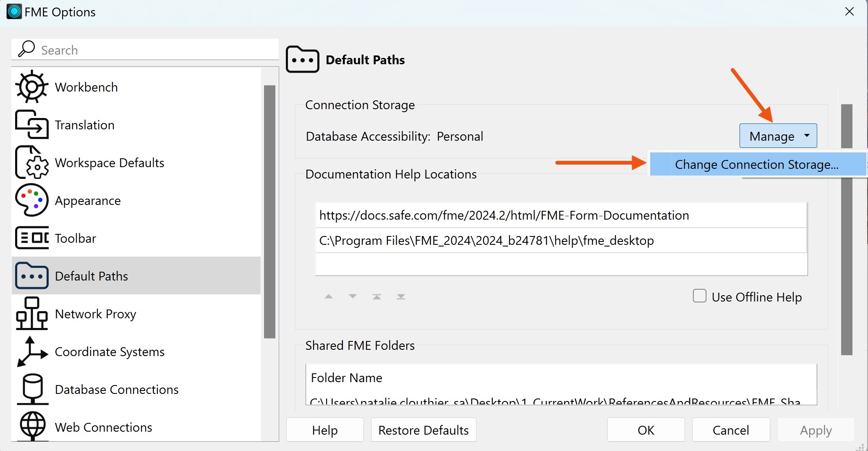Screen dimensions: 868x451
Task: Open Appearance settings
Action: pyautogui.click(x=136, y=200)
